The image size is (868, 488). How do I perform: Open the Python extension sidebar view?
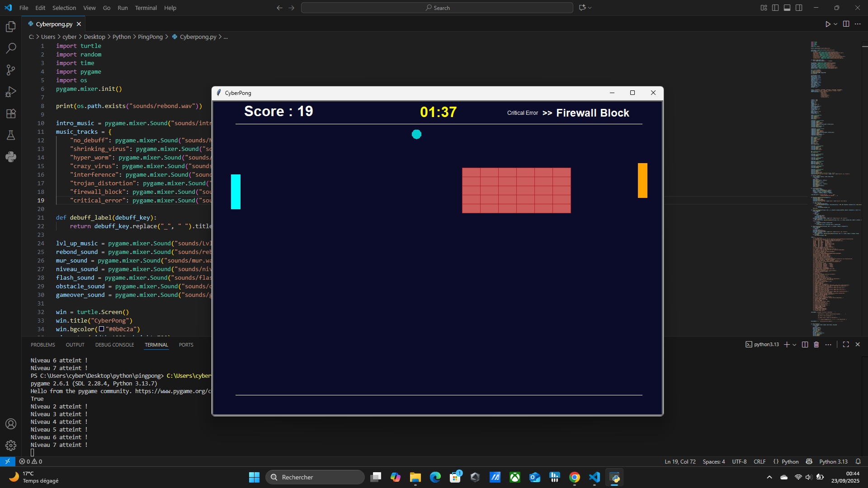[x=11, y=157]
